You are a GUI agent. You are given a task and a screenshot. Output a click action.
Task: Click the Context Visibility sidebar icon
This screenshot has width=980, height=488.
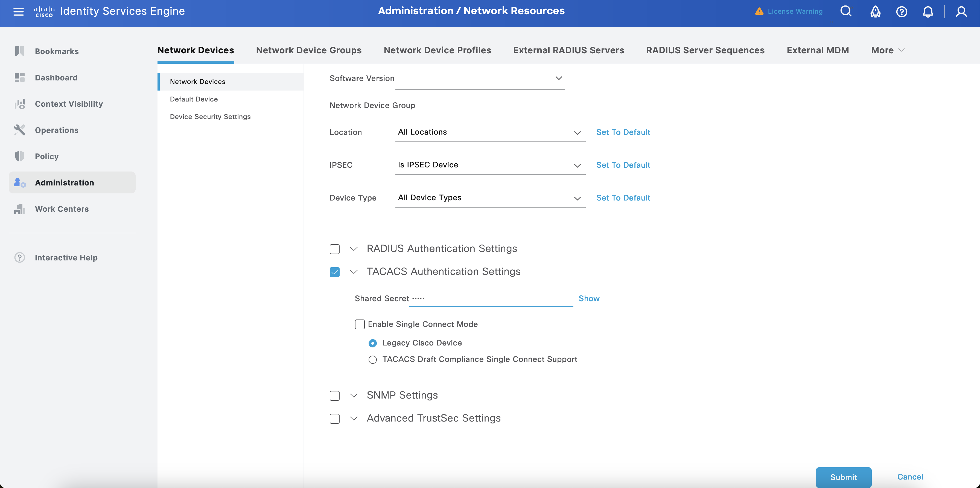[x=19, y=104]
